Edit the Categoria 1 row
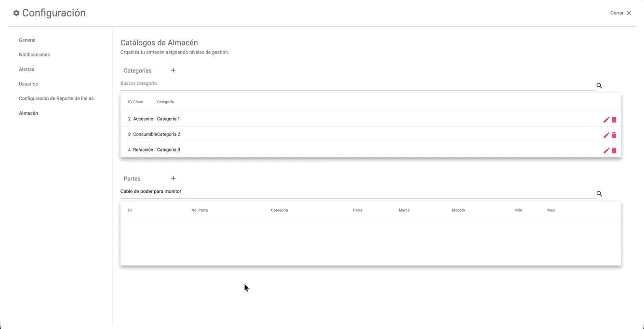The image size is (644, 329). click(x=606, y=120)
